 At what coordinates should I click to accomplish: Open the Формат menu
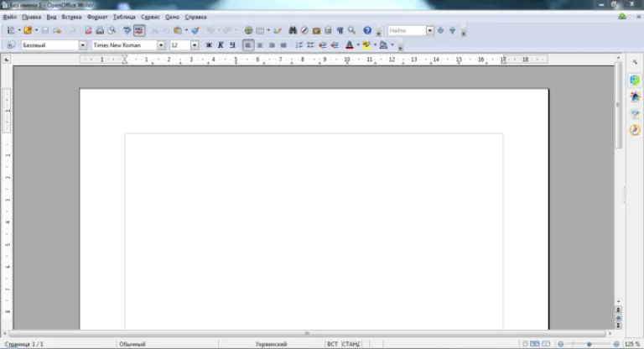point(97,18)
